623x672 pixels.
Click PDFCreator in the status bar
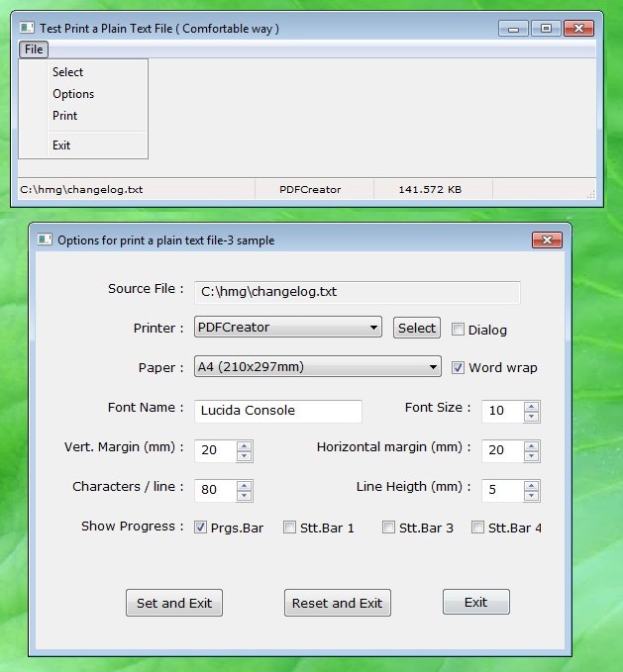tap(310, 190)
